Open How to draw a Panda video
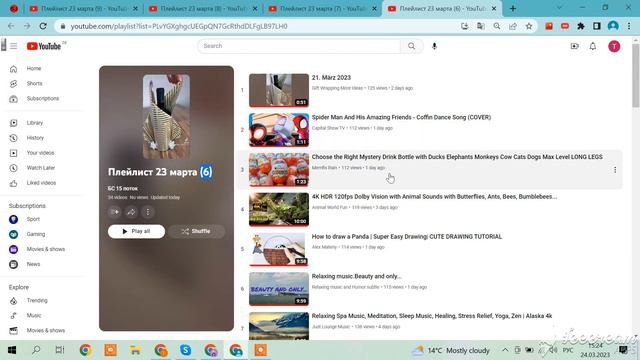 click(x=407, y=236)
